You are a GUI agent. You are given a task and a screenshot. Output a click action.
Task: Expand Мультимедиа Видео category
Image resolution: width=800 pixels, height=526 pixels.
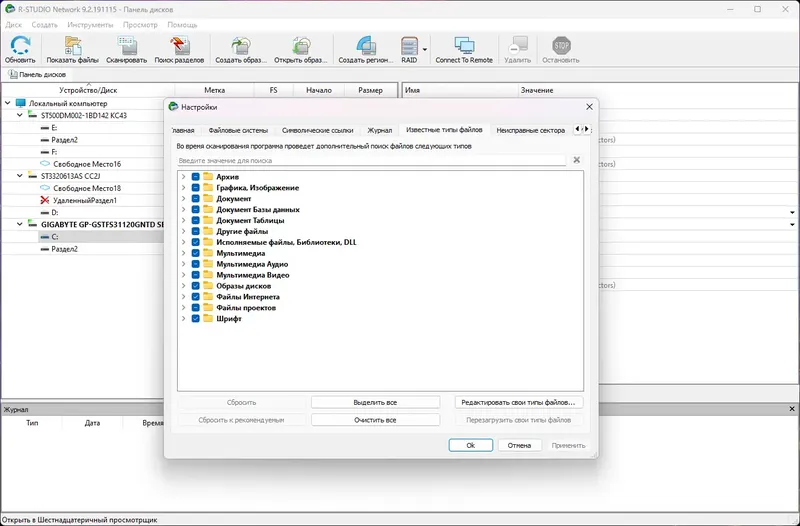point(183,275)
